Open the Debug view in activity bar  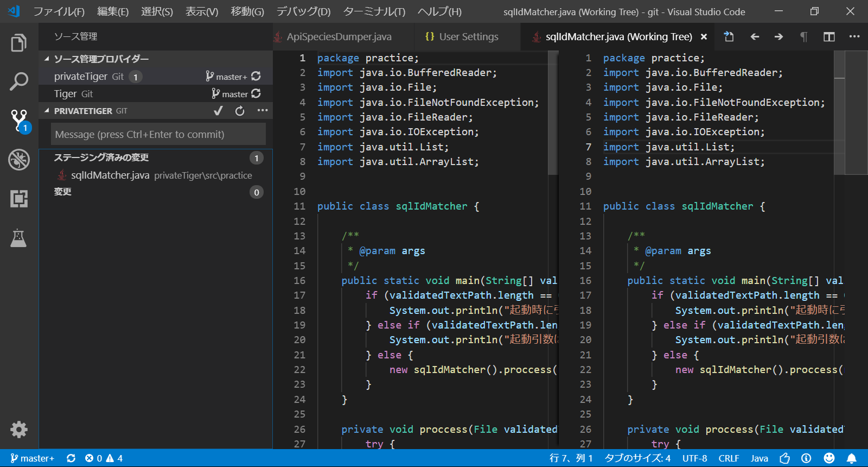19,160
